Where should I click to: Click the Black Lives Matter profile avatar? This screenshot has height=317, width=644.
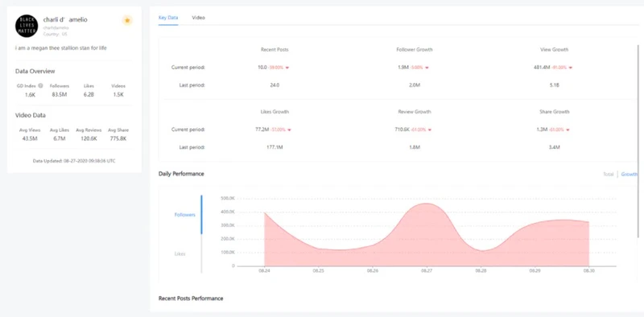[x=27, y=26]
